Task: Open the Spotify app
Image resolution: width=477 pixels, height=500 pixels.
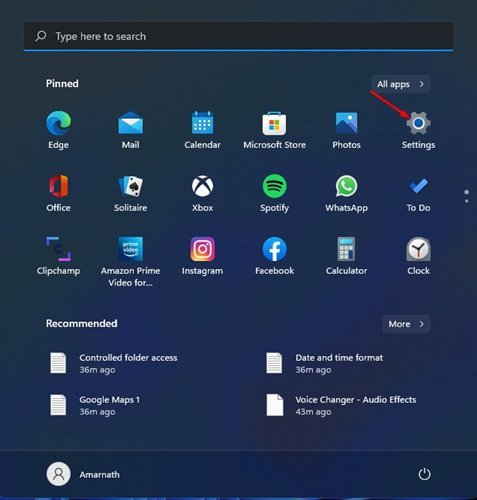Action: click(x=274, y=193)
